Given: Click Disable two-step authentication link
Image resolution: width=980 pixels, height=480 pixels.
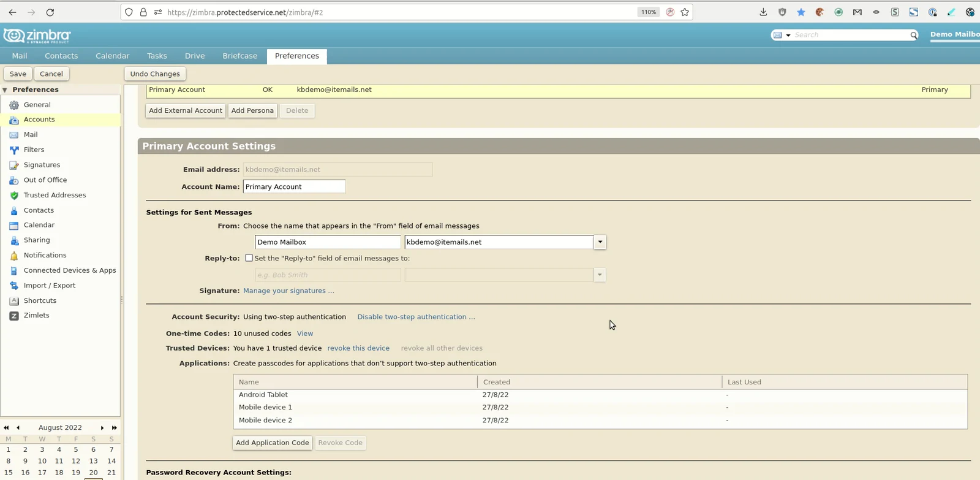Looking at the screenshot, I should click(x=416, y=317).
